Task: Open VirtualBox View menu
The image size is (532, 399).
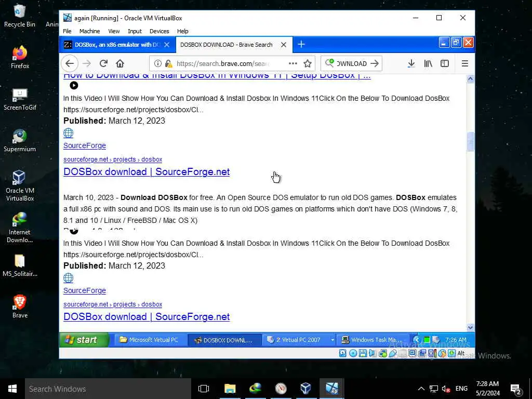Action: pyautogui.click(x=114, y=31)
